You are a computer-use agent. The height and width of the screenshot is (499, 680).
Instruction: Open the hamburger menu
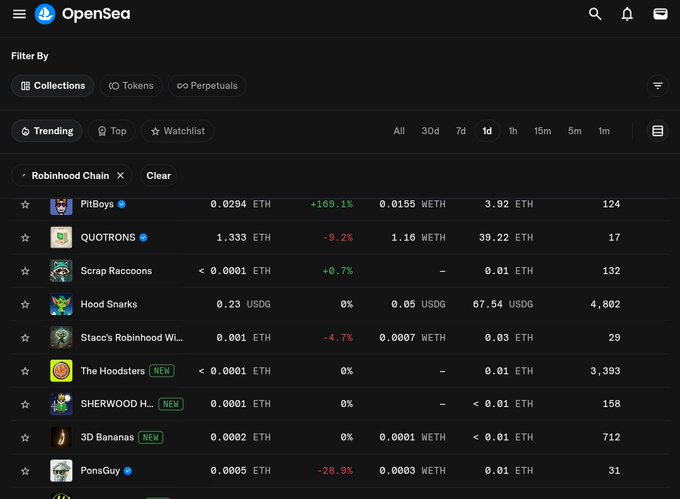(19, 14)
